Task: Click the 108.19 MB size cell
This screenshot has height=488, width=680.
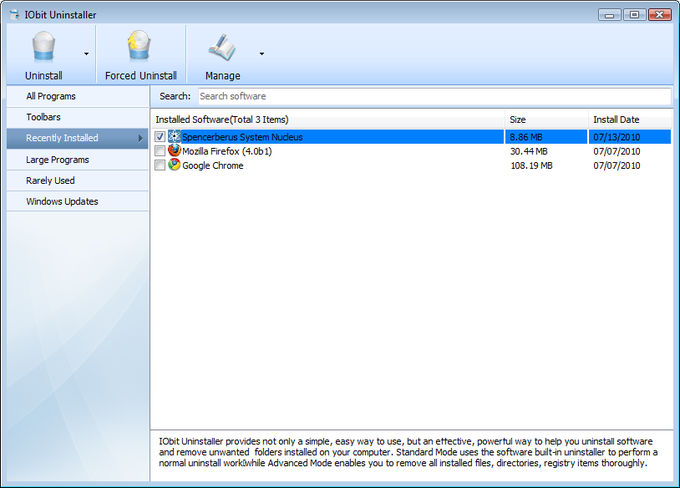Action: coord(531,166)
